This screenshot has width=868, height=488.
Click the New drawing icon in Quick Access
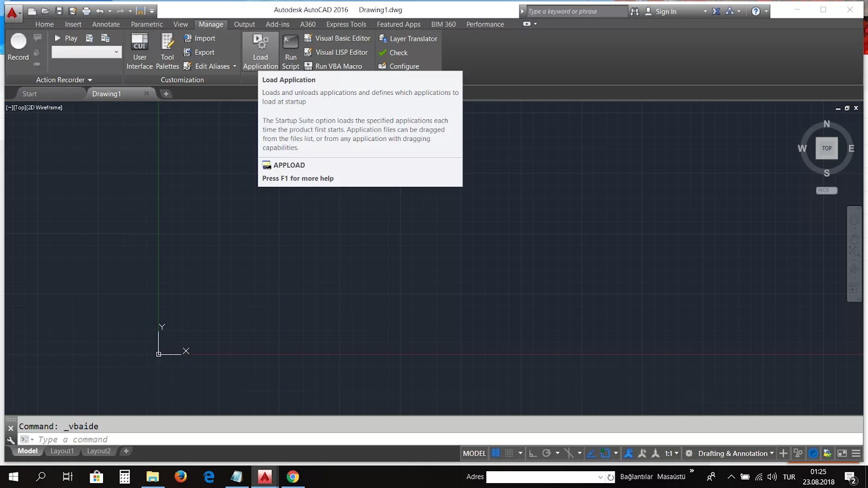[x=32, y=11]
